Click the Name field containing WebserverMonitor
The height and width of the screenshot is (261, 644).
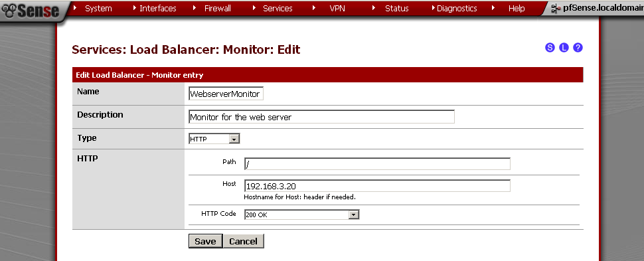click(226, 94)
